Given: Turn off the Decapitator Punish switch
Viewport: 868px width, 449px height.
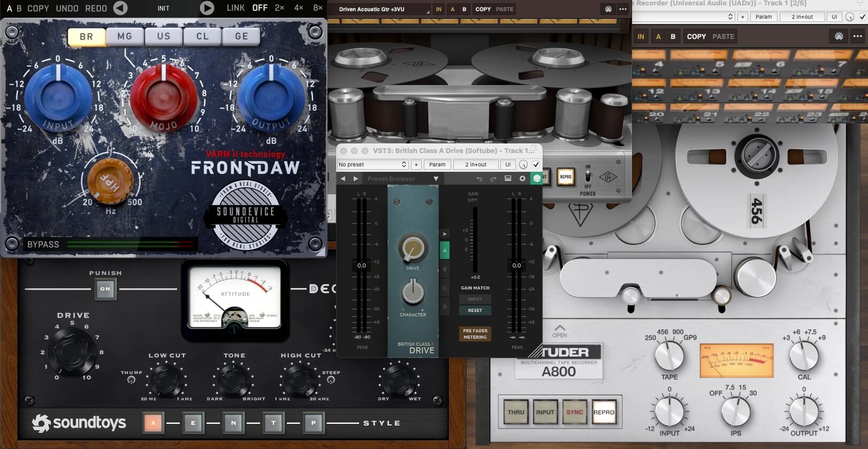Looking at the screenshot, I should coord(105,289).
